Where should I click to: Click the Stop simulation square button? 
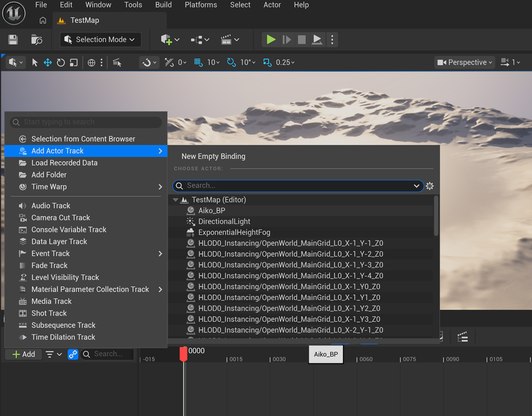click(x=302, y=40)
